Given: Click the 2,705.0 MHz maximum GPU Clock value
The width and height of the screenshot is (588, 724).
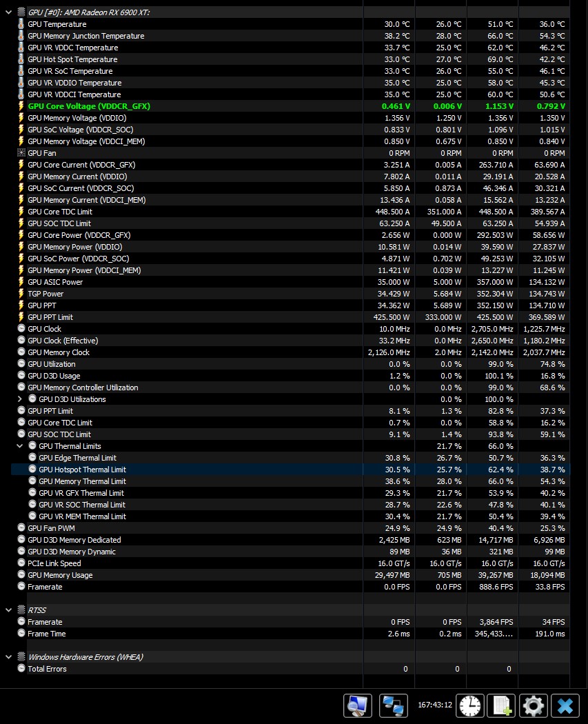Looking at the screenshot, I should 492,329.
